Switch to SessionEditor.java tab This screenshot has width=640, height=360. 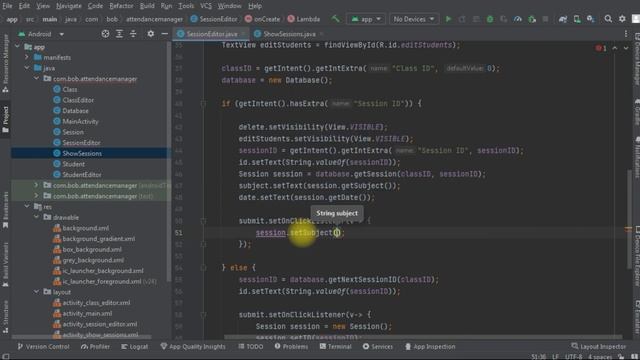[212, 34]
